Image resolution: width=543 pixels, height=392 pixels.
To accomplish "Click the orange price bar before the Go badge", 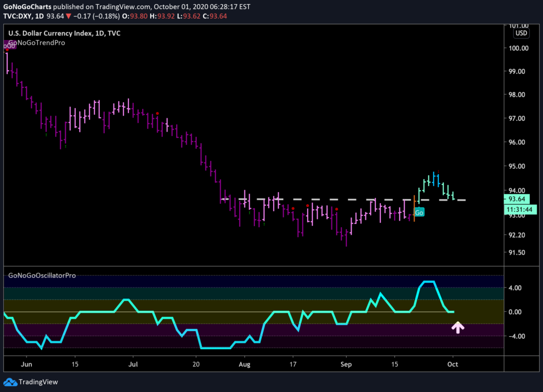I will tap(414, 208).
